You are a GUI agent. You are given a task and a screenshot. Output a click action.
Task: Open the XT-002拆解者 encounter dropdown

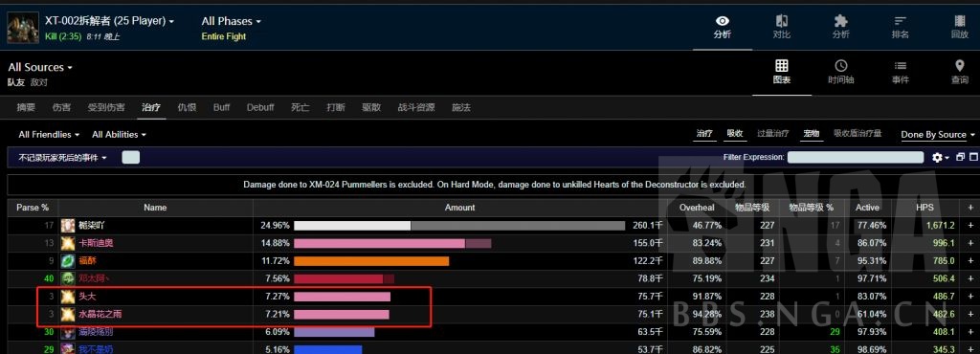point(109,21)
